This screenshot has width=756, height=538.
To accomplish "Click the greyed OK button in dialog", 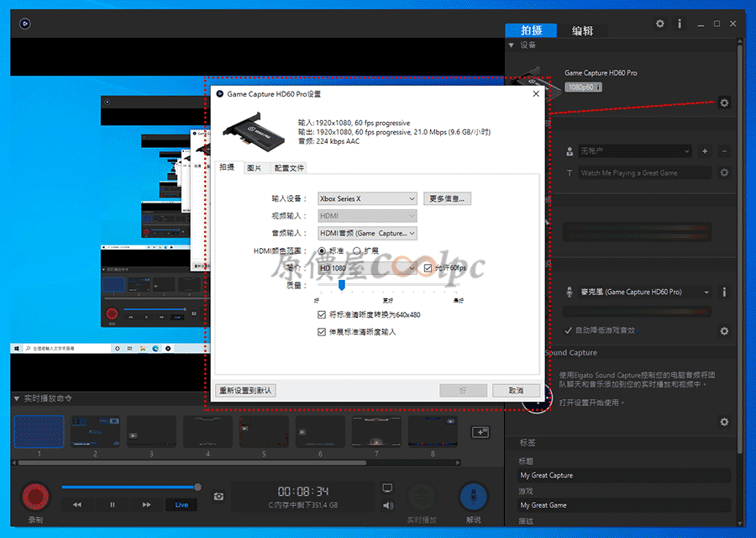I will point(463,390).
